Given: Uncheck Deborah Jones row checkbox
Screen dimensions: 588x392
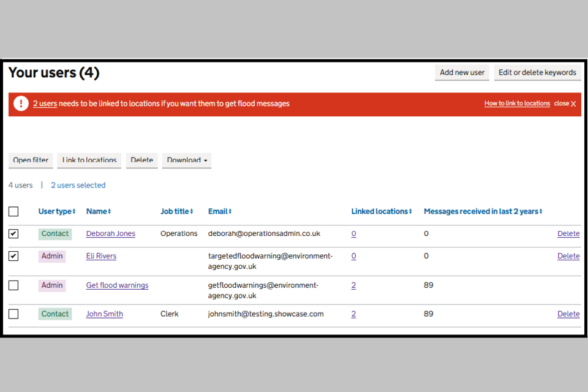Looking at the screenshot, I should [x=13, y=234].
